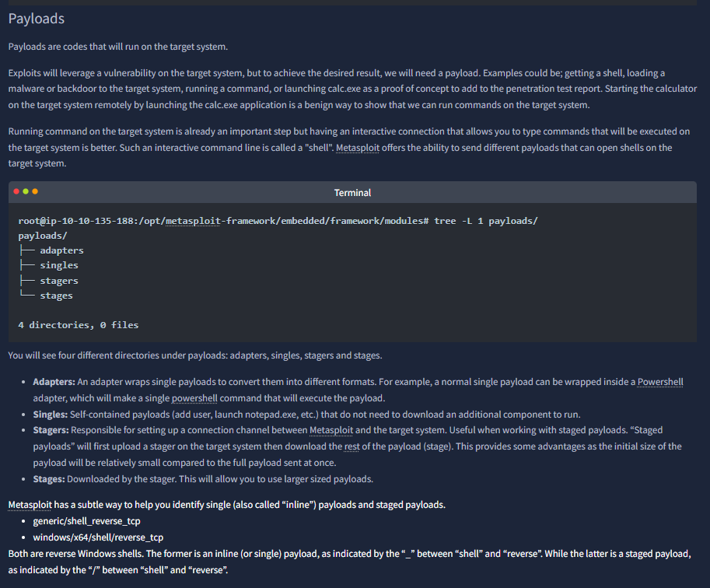Click underlined metasploit in the terminal path
This screenshot has height=588, width=710.
193,221
